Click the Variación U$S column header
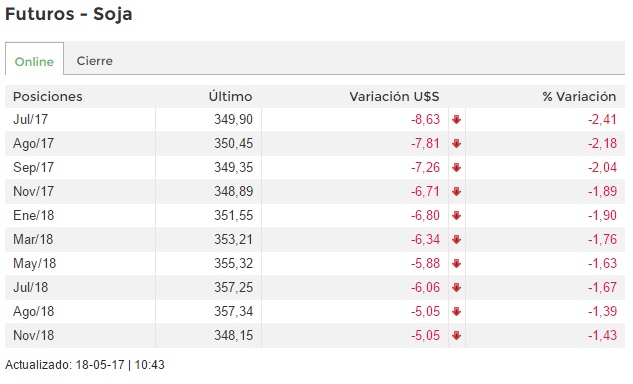 pos(394,97)
